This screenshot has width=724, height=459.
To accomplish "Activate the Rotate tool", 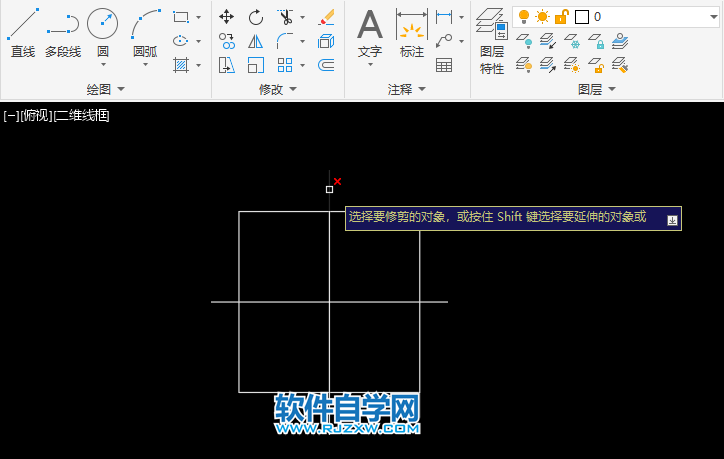I will tap(255, 18).
